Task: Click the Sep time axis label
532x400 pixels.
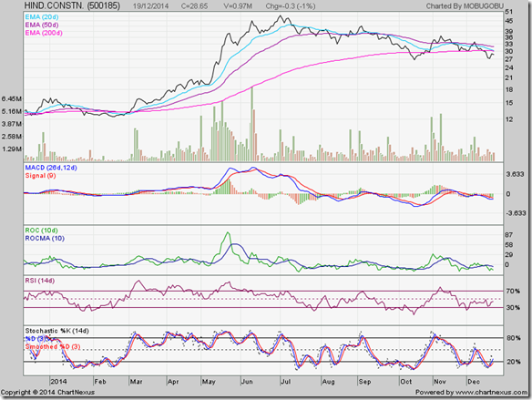Action: (x=364, y=382)
